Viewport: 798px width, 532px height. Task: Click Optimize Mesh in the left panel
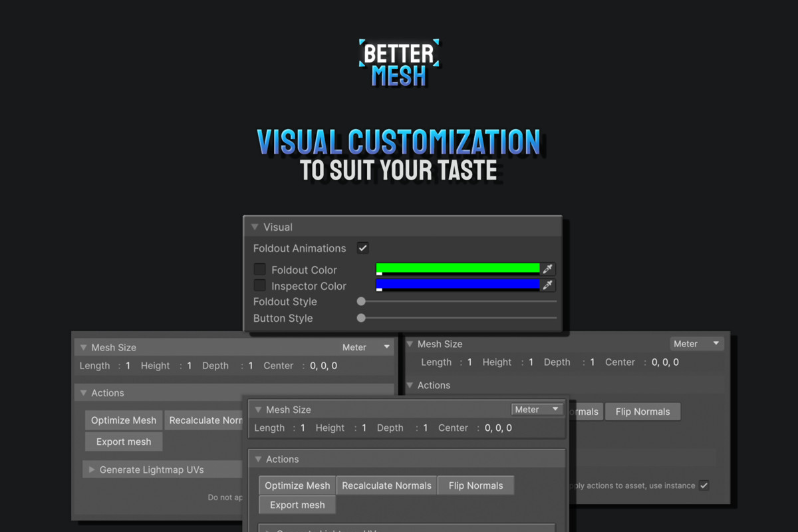coord(124,420)
